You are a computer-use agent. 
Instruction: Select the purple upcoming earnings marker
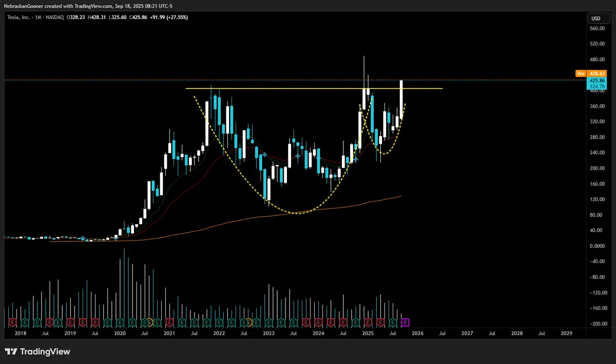click(x=405, y=322)
